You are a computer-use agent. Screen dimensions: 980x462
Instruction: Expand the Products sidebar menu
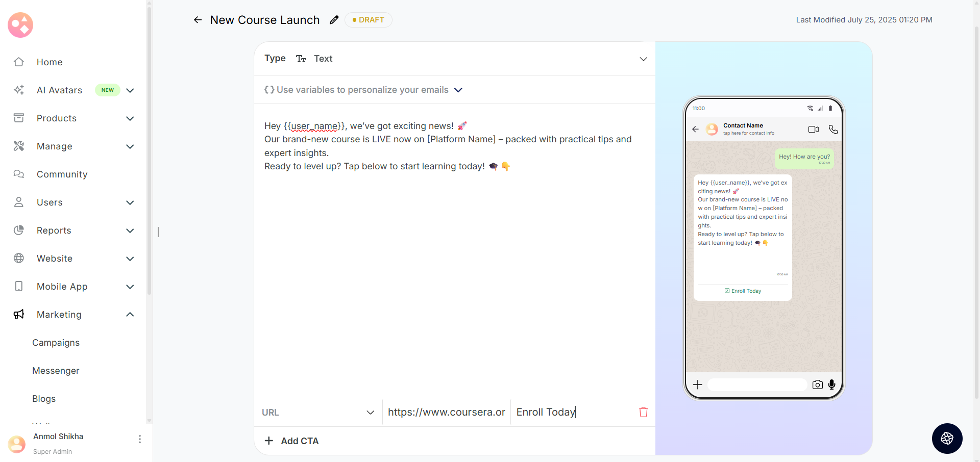click(130, 118)
